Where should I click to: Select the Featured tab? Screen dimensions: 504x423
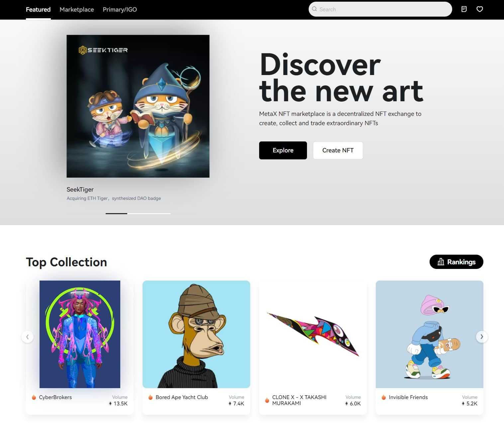tap(38, 9)
